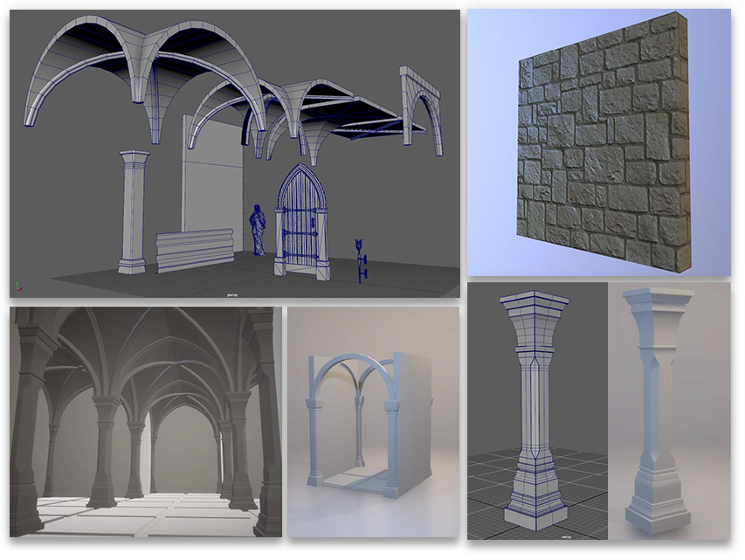This screenshot has width=745, height=560.
Task: Open the wireframe pillar viewport image
Action: pyautogui.click(x=537, y=411)
